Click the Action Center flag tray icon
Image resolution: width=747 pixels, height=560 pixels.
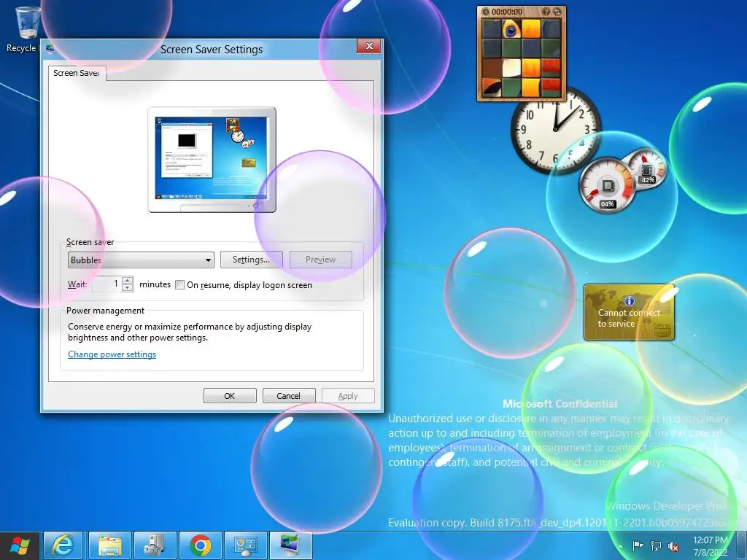638,546
